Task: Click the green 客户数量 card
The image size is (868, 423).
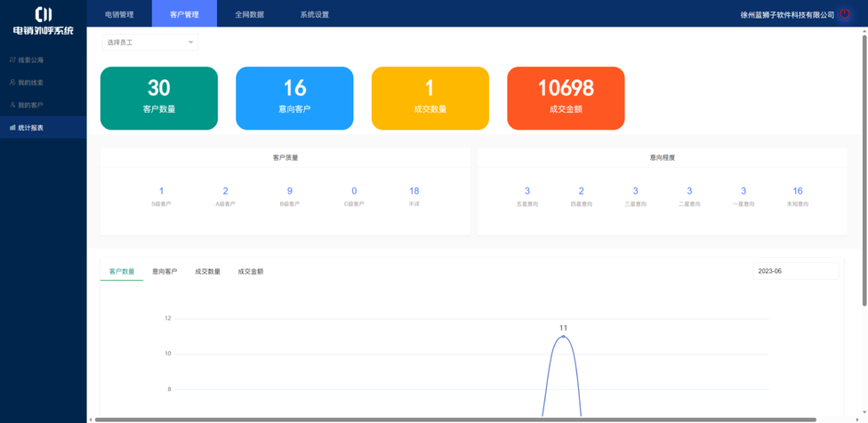Action: pyautogui.click(x=159, y=98)
